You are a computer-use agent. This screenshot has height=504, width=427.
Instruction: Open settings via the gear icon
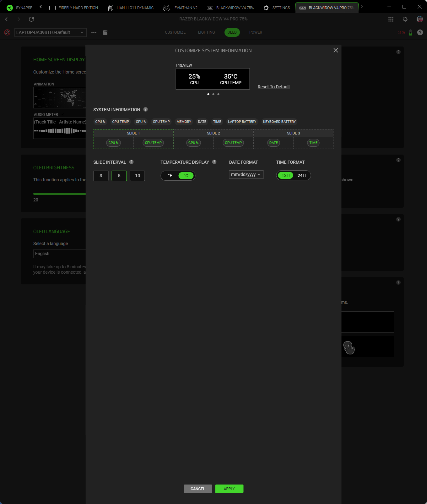(405, 19)
